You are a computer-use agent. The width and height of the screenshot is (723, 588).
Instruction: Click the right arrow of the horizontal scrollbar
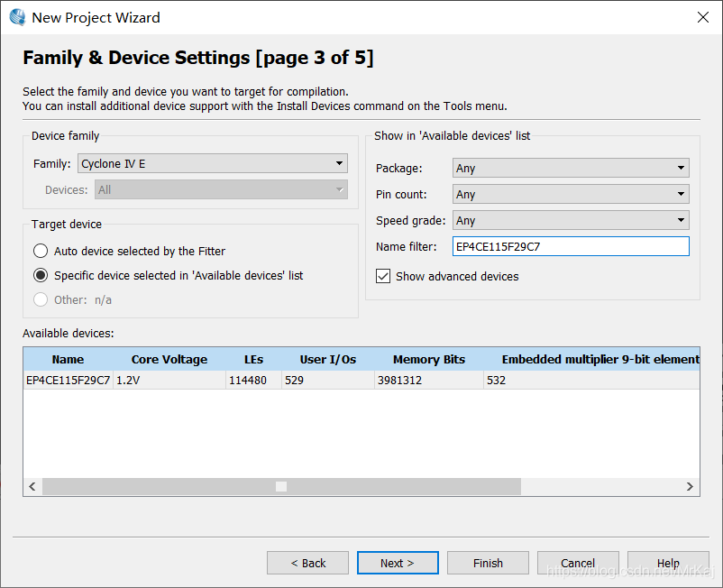pyautogui.click(x=690, y=486)
